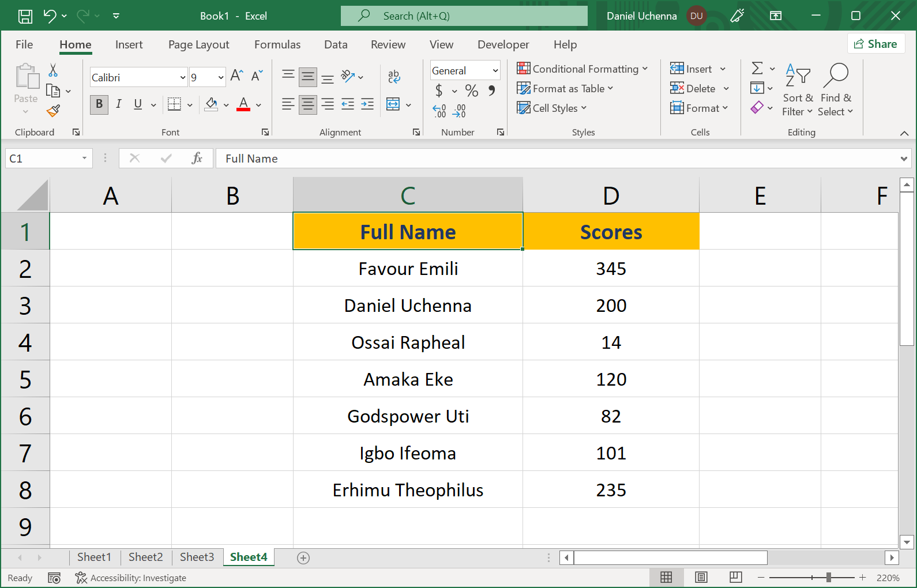Image resolution: width=917 pixels, height=588 pixels.
Task: Toggle Bold formatting button
Action: point(99,104)
